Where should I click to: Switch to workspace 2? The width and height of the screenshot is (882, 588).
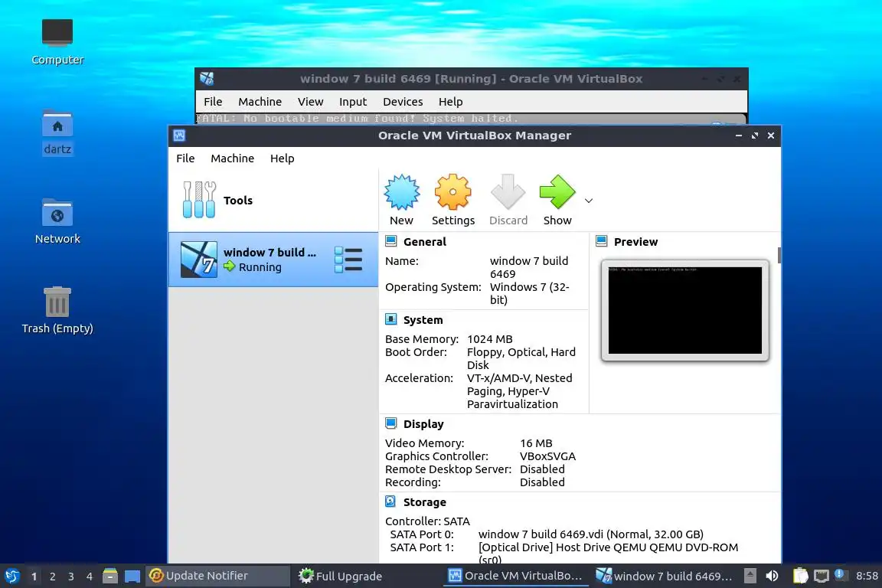point(52,577)
